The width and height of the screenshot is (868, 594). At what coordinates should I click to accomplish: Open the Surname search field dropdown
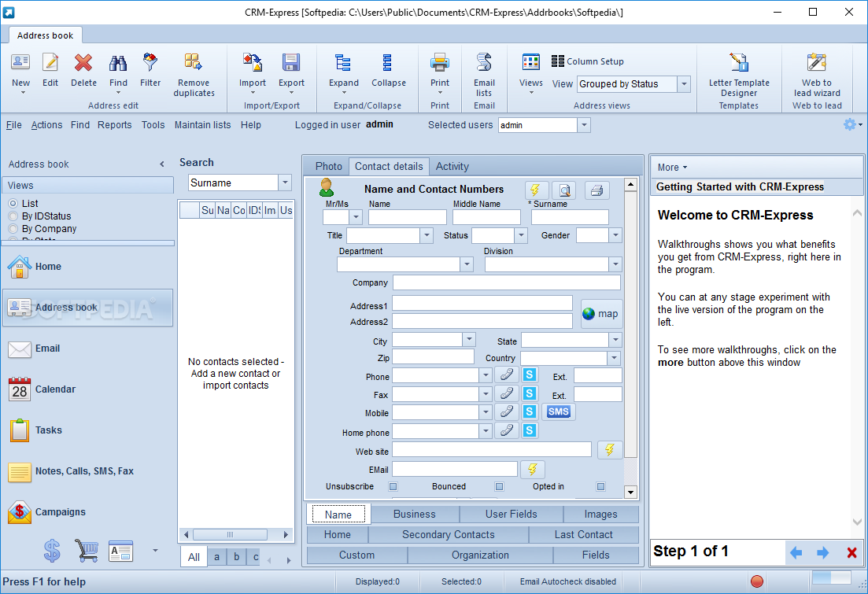pyautogui.click(x=285, y=183)
